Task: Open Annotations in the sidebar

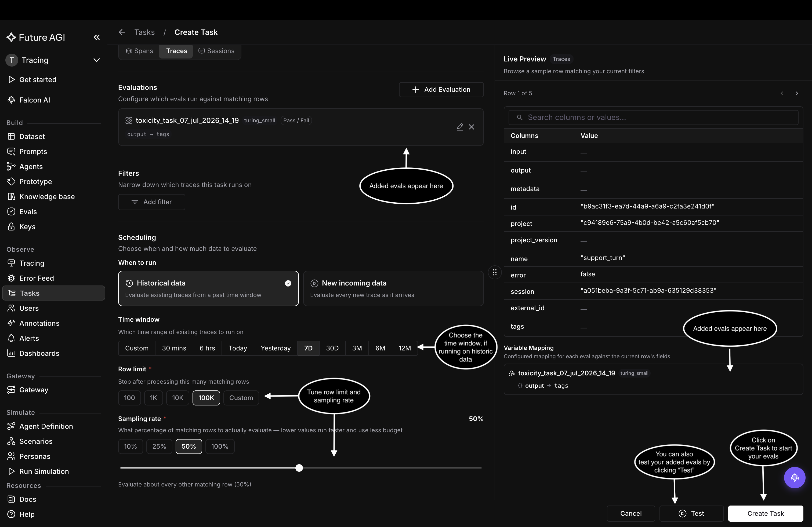Action: click(x=53, y=323)
